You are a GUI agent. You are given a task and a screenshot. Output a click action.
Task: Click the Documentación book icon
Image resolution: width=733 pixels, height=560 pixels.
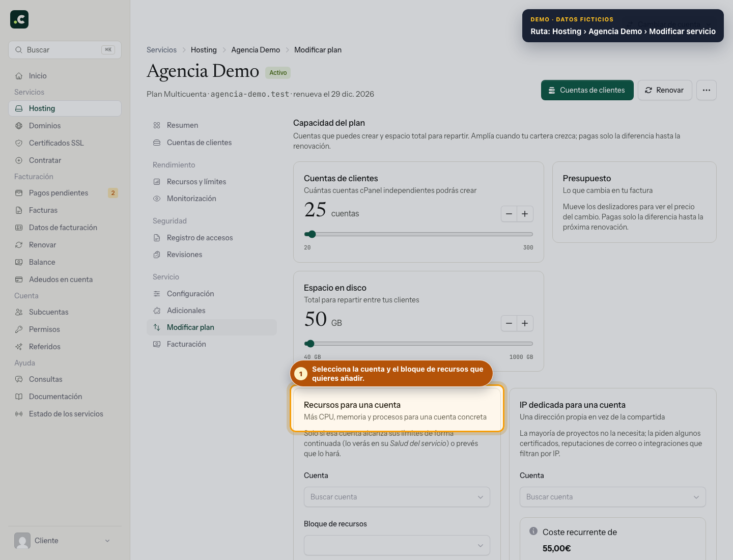[x=19, y=397]
